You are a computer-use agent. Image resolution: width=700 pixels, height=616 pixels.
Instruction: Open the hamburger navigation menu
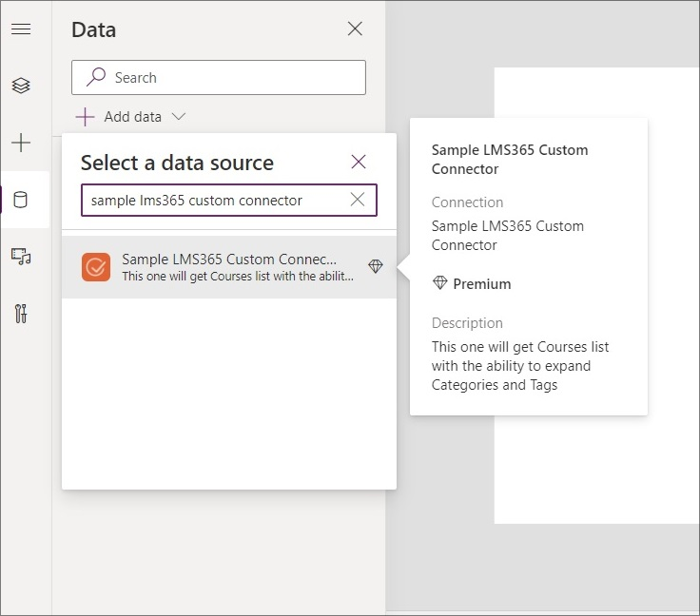point(20,29)
